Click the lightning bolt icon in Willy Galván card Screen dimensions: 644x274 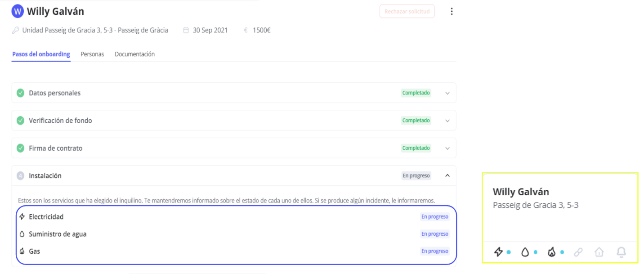[x=498, y=252]
